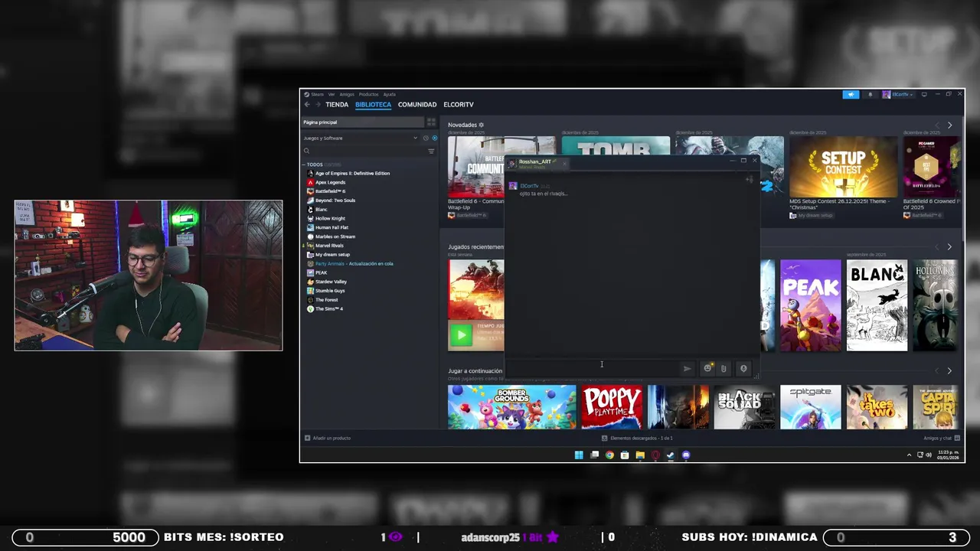Open the PEAK game cover thumbnail

coord(810,305)
